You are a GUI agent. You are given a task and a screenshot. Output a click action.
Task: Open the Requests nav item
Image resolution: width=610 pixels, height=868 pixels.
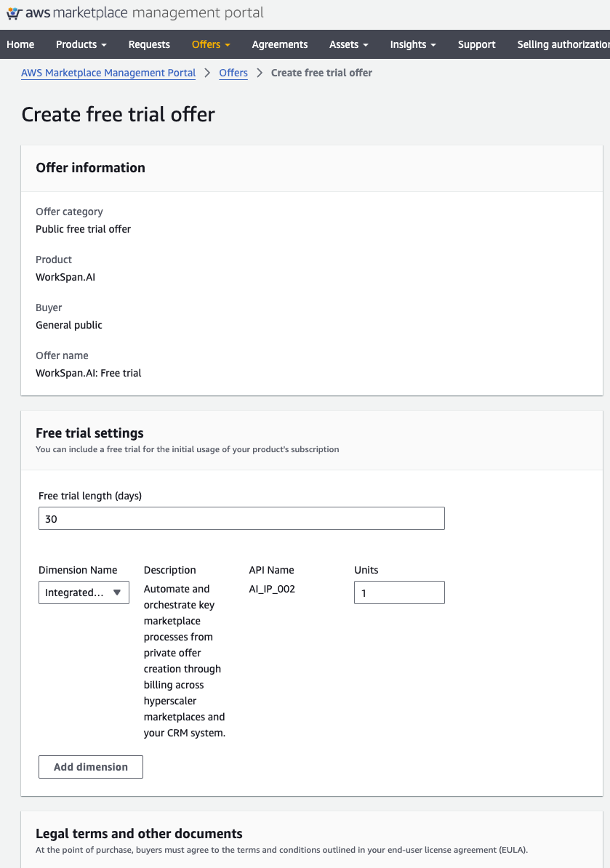tap(149, 44)
